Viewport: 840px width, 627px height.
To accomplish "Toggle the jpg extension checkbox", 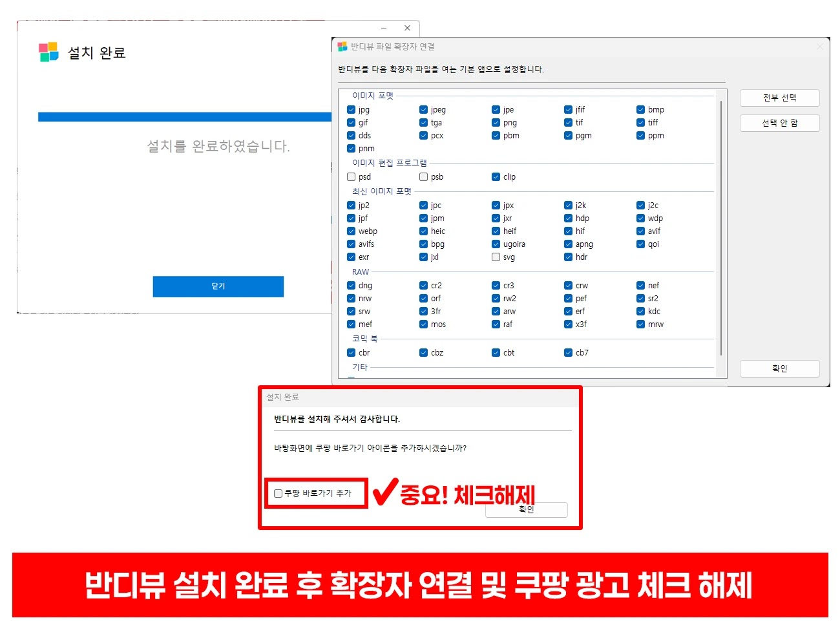I will [x=352, y=110].
